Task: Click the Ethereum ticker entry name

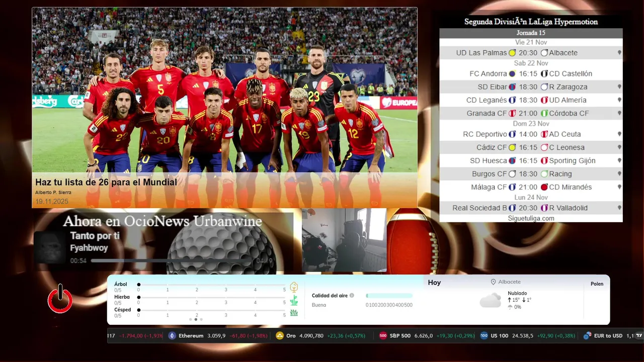Action: tap(191, 336)
